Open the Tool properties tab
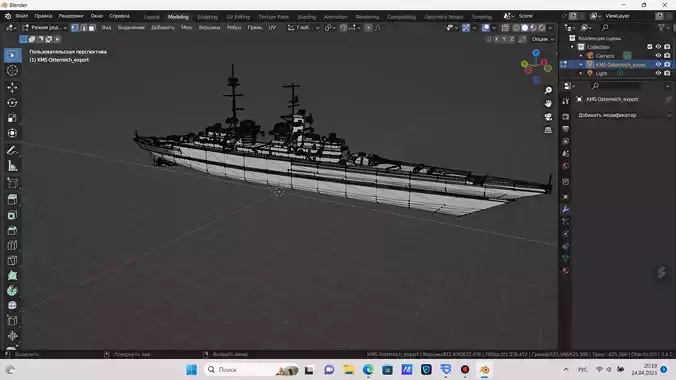The width and height of the screenshot is (676, 380). [x=566, y=100]
